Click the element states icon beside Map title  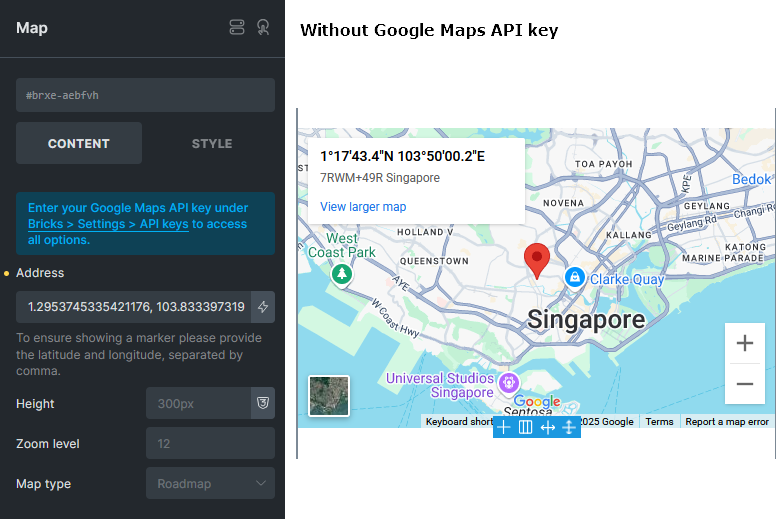click(x=237, y=28)
